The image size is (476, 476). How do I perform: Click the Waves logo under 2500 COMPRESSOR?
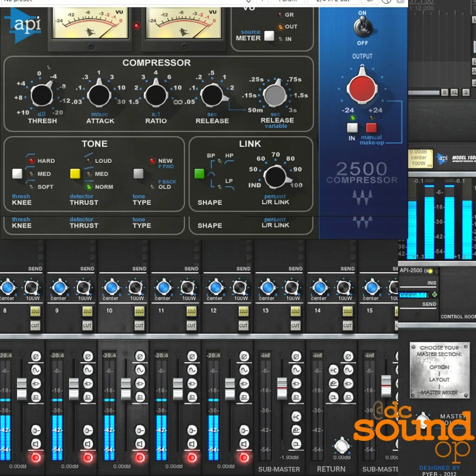[362, 198]
